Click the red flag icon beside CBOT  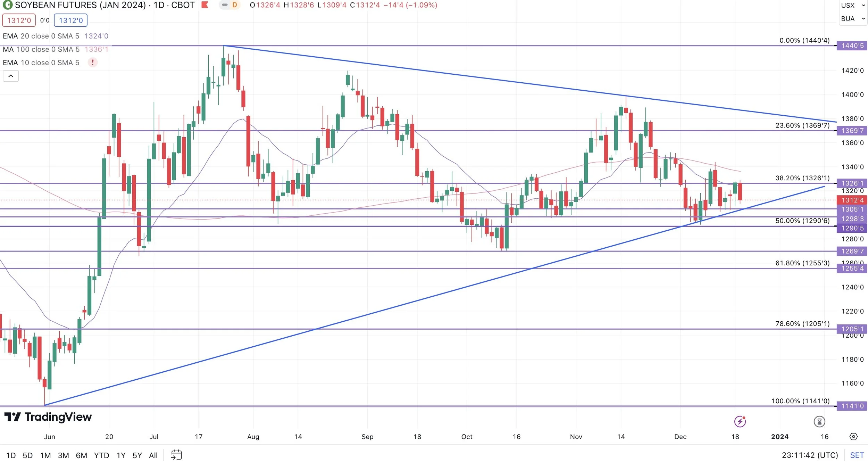(x=205, y=5)
